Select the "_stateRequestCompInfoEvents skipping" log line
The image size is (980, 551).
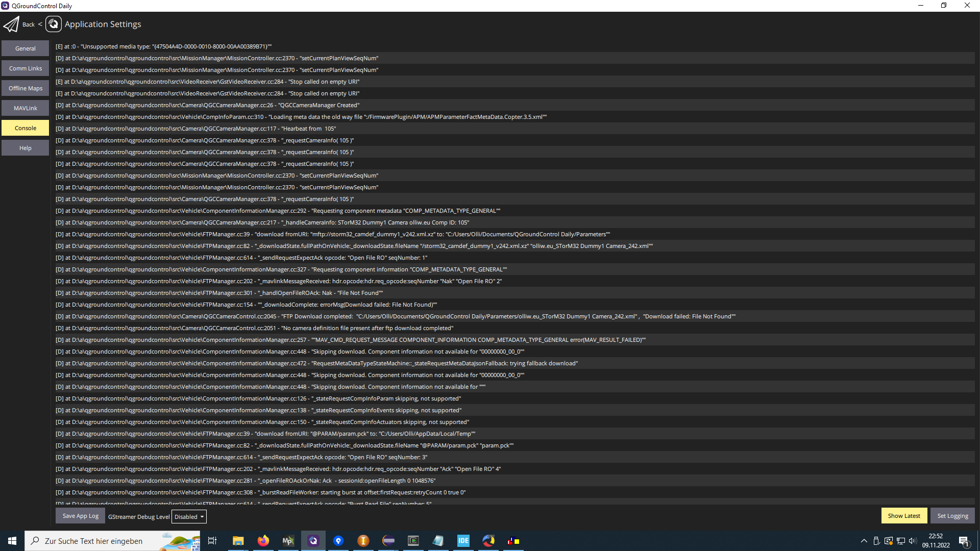coord(515,410)
